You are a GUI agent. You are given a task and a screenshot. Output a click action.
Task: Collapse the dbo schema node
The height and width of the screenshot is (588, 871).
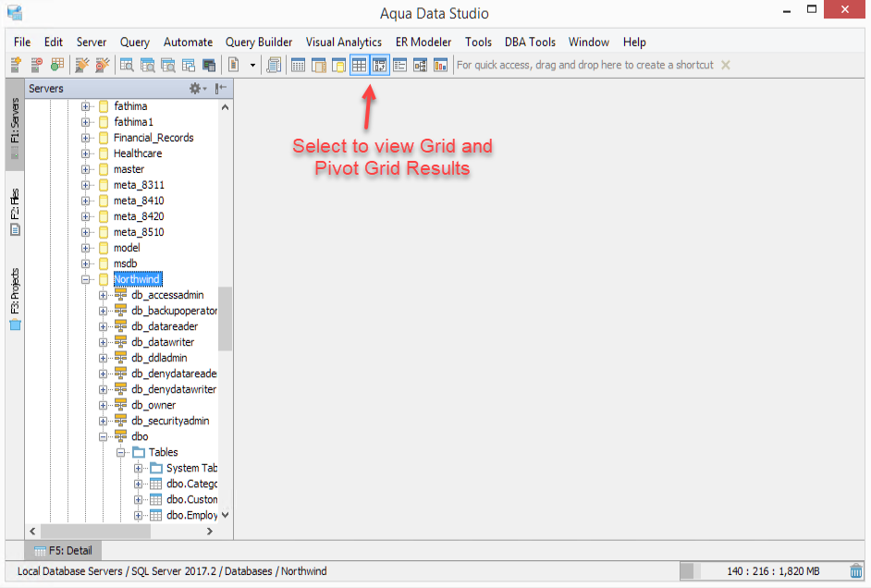(x=104, y=437)
